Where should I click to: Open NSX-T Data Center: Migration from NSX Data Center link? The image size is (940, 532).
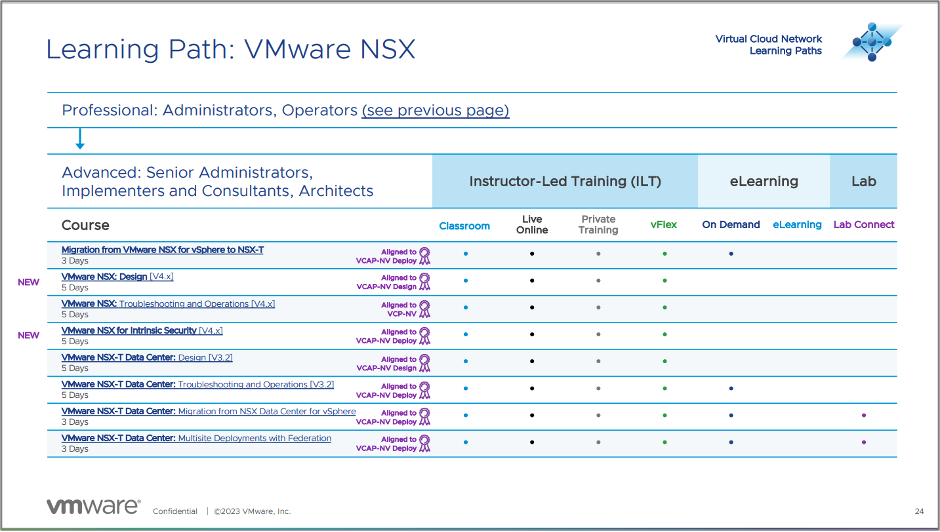click(x=209, y=411)
